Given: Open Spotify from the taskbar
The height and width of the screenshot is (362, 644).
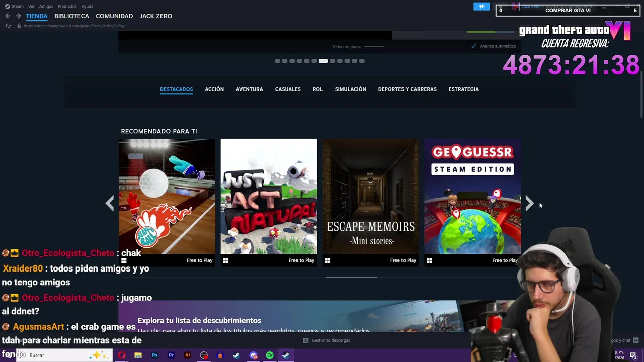Looking at the screenshot, I should [270, 355].
